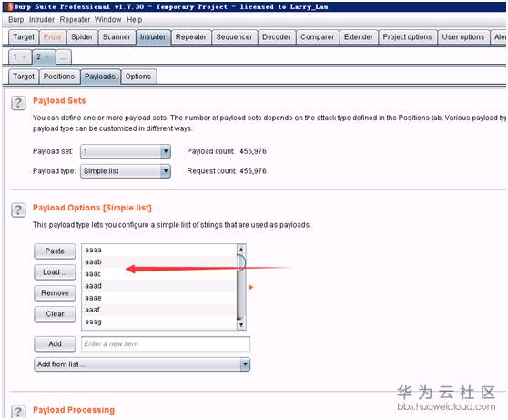The image size is (508, 420).
Task: Click the Add button
Action: pyautogui.click(x=55, y=343)
